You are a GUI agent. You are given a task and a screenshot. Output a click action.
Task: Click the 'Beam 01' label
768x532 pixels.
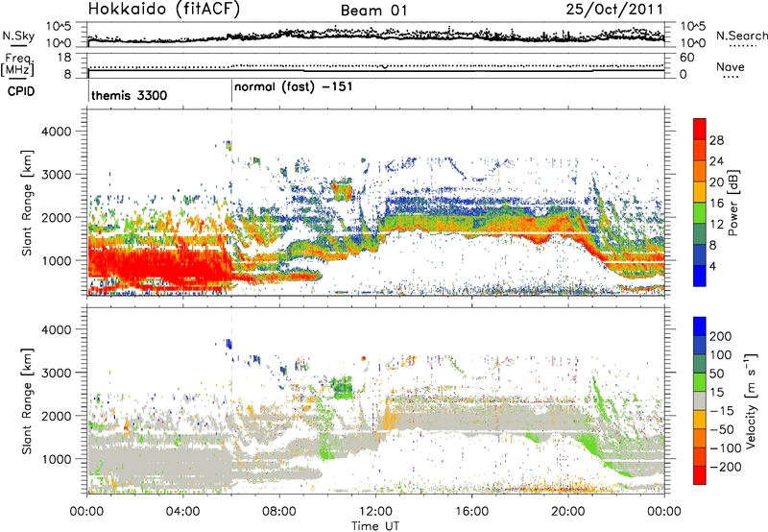tap(373, 11)
